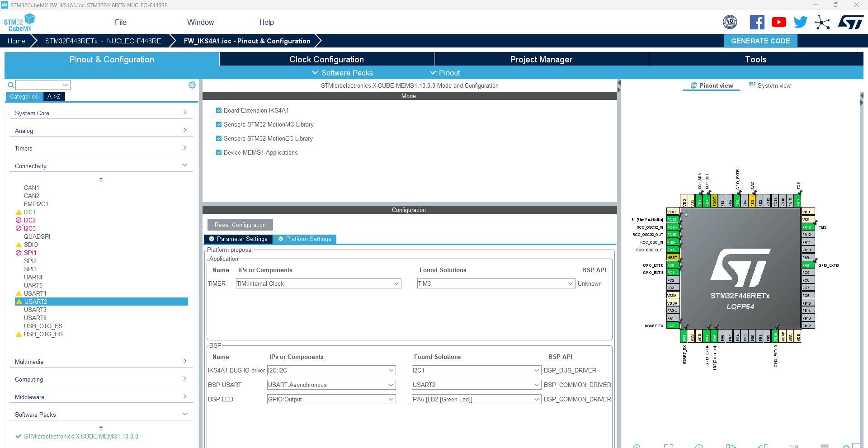Uncheck Device MEMS1 Applications
Screen dimensions: 868x448
pos(219,152)
